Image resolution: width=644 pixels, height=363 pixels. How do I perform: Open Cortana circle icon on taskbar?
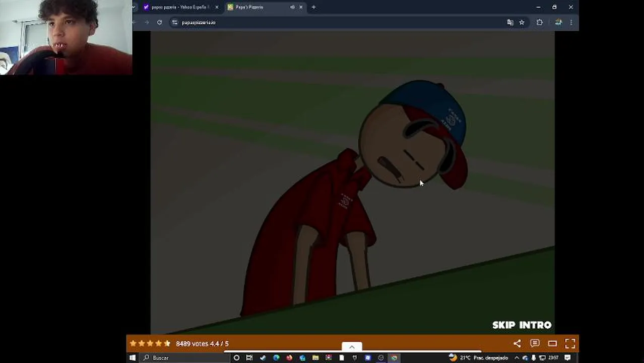pyautogui.click(x=236, y=357)
